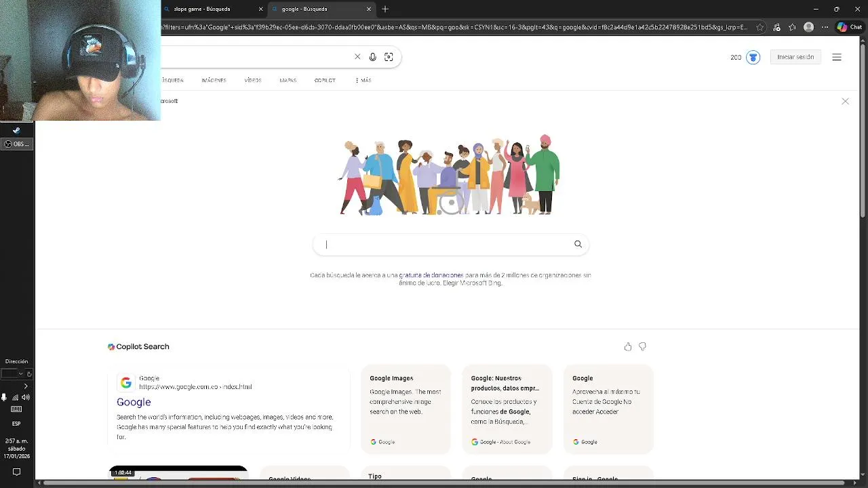Expand the taskbar Dirección dropdown

pos(20,373)
